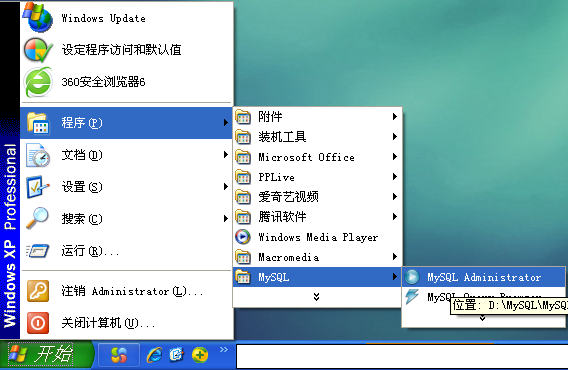
Task: Expand the 搜索(C) submenu arrow
Action: click(x=226, y=218)
